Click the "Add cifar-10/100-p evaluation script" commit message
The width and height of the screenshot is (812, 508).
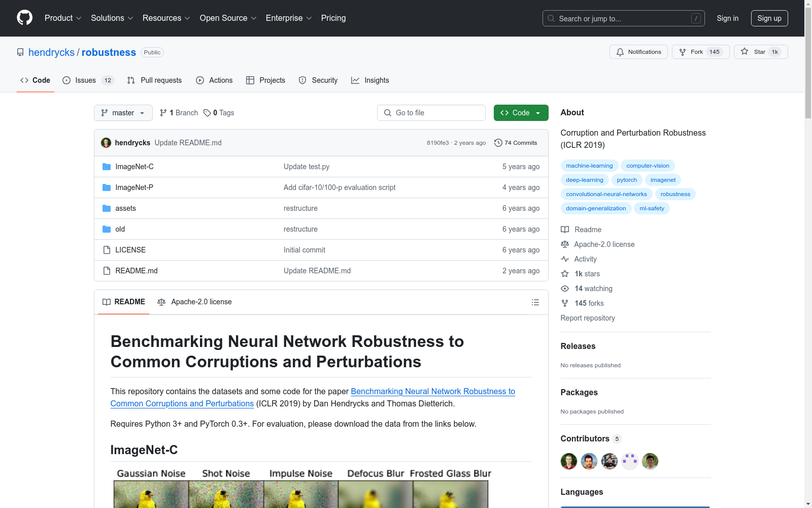pyautogui.click(x=340, y=187)
